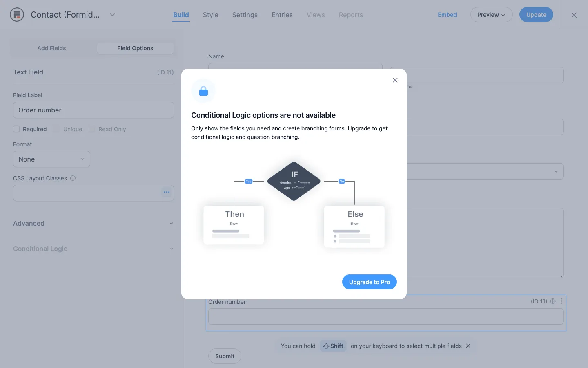Image resolution: width=588 pixels, height=368 pixels.
Task: Select the Add Fields tab
Action: [x=51, y=48]
